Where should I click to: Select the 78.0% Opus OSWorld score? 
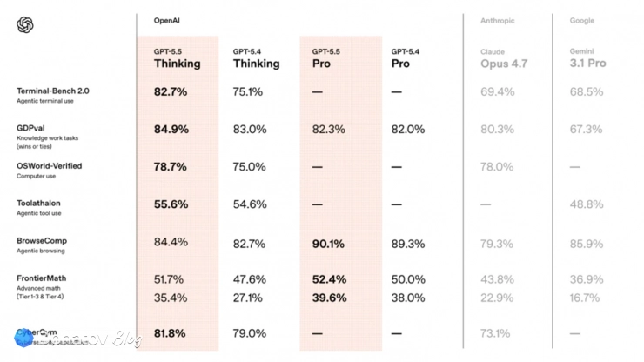497,167
